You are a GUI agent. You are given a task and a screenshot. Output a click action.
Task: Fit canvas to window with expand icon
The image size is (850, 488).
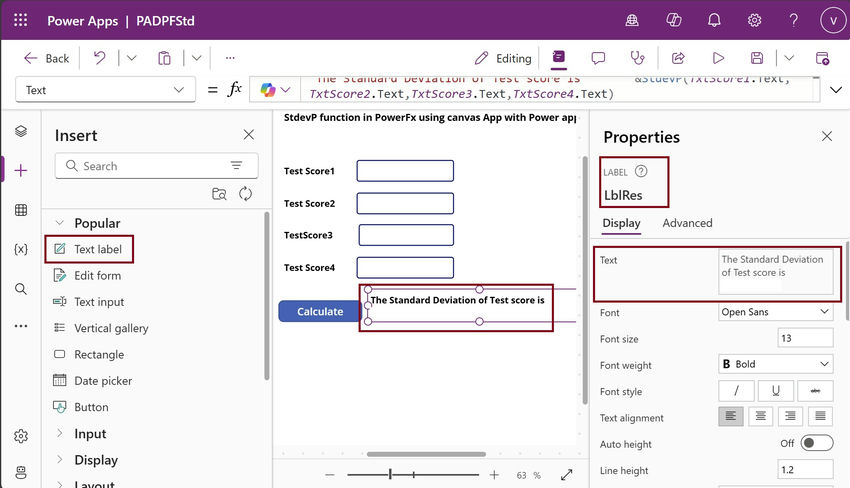566,475
